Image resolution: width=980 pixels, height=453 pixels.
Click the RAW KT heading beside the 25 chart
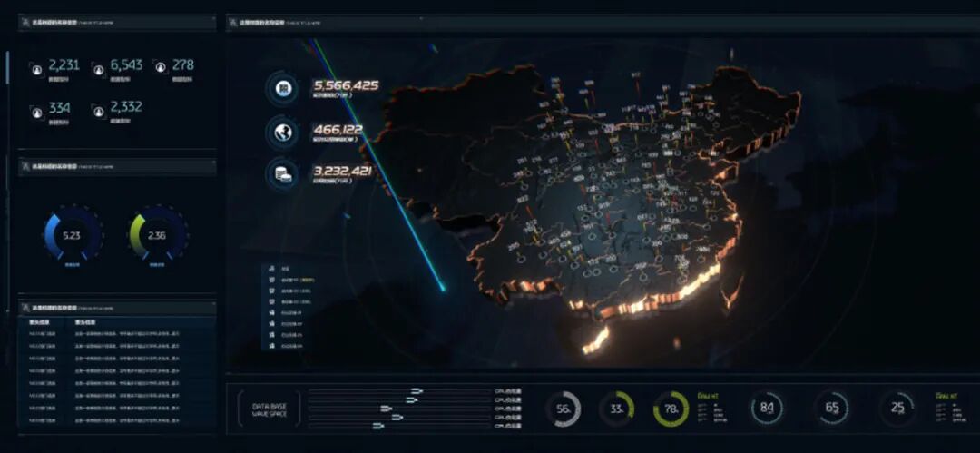[x=946, y=396]
